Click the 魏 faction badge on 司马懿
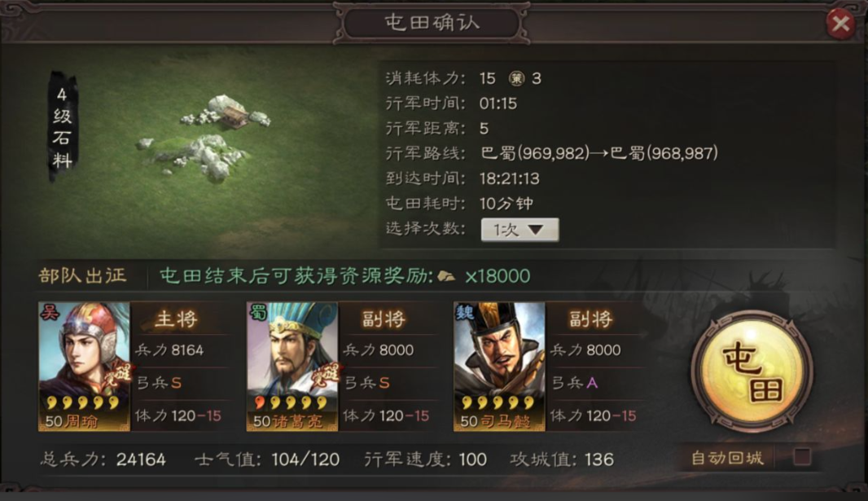 tap(464, 313)
